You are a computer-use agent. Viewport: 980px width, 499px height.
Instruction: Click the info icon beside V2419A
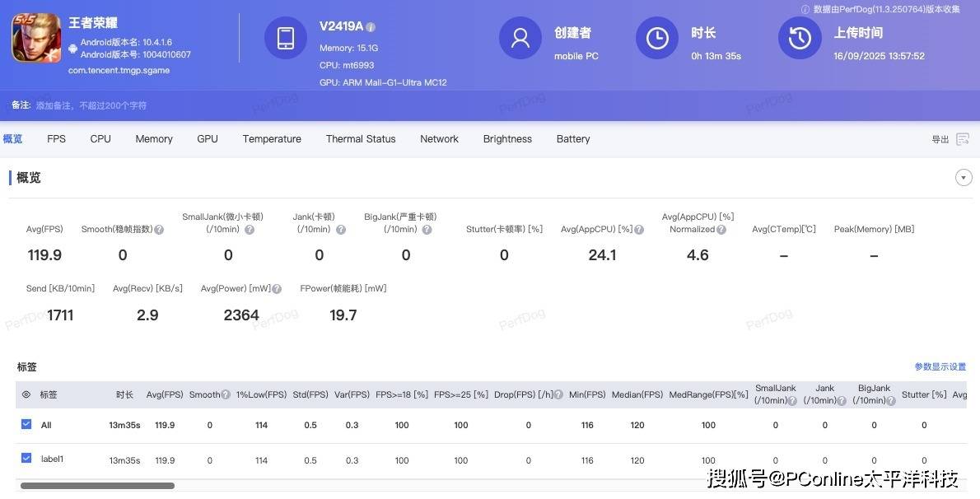(x=371, y=27)
